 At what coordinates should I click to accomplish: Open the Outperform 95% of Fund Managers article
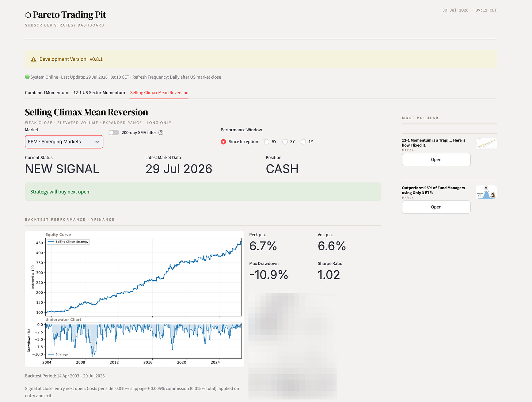click(x=436, y=207)
